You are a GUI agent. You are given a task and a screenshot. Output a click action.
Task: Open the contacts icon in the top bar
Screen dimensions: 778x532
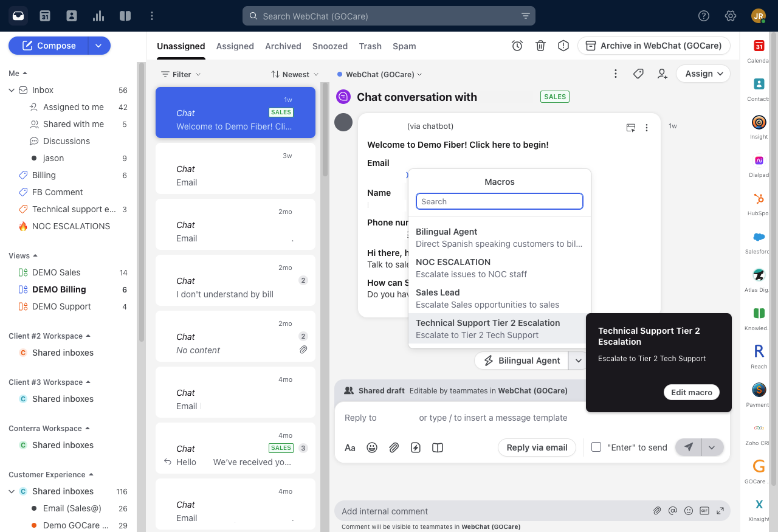pos(72,16)
